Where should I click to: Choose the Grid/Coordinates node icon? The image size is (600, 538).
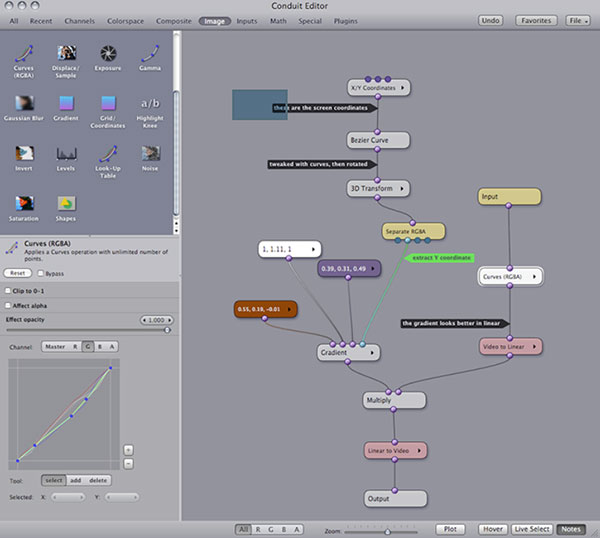[x=108, y=103]
